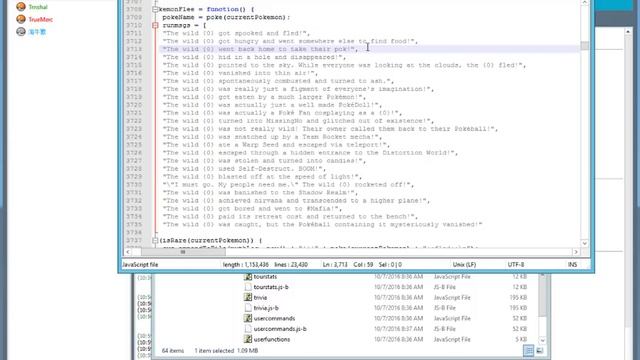Screen dimensions: 640x360
Task: Click the TrueMec user avatar icon
Action: pos(21,19)
